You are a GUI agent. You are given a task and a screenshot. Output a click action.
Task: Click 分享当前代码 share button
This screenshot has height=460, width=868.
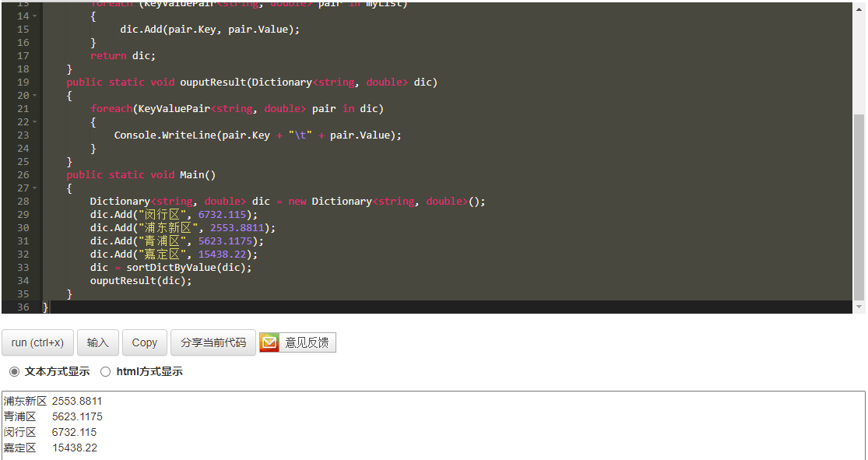point(213,342)
